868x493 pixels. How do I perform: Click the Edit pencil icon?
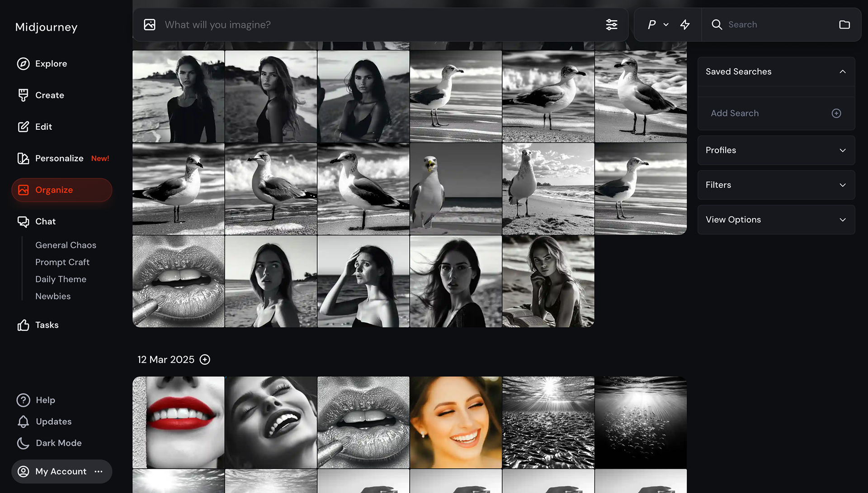(x=23, y=127)
